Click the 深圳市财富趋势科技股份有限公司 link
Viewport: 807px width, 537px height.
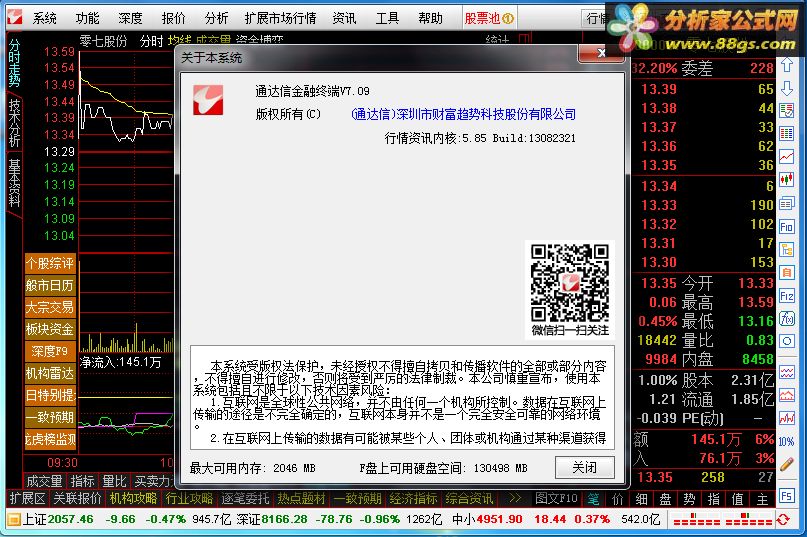click(463, 114)
